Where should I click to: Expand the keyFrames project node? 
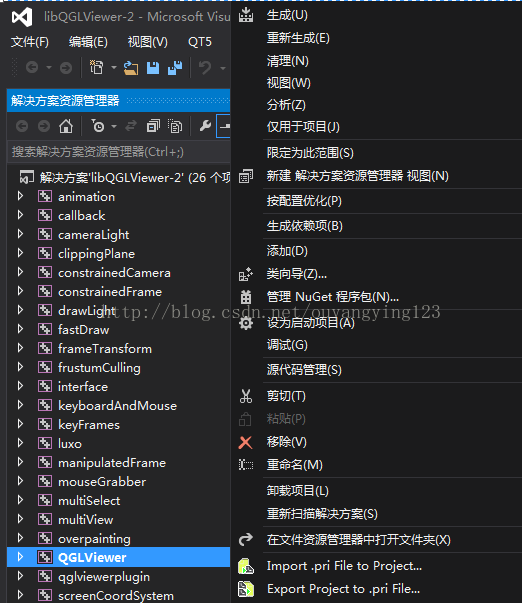tap(20, 424)
